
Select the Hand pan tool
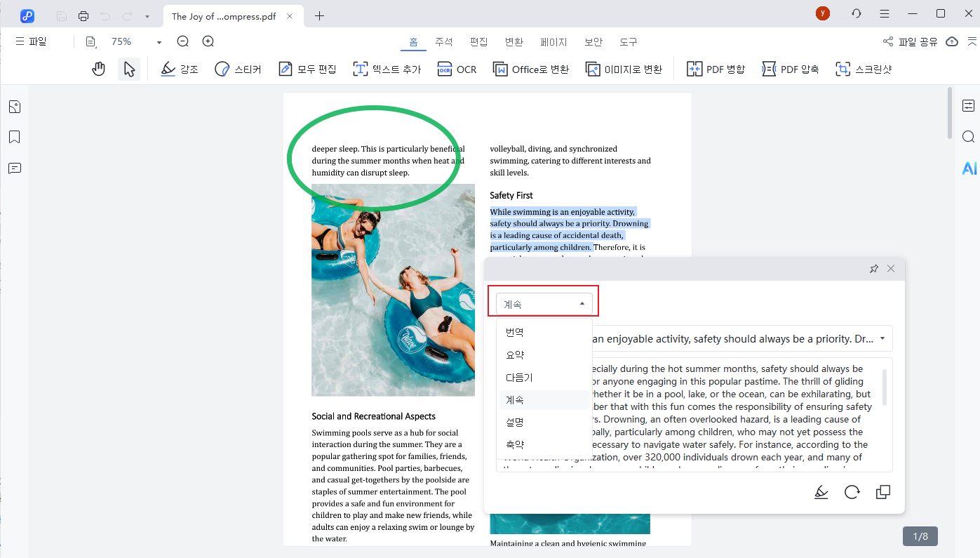(99, 69)
